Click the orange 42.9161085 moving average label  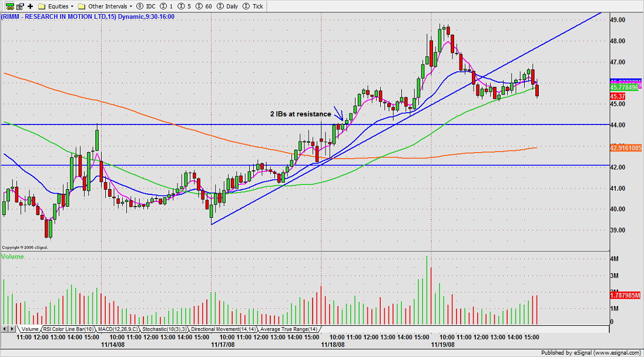click(626, 148)
